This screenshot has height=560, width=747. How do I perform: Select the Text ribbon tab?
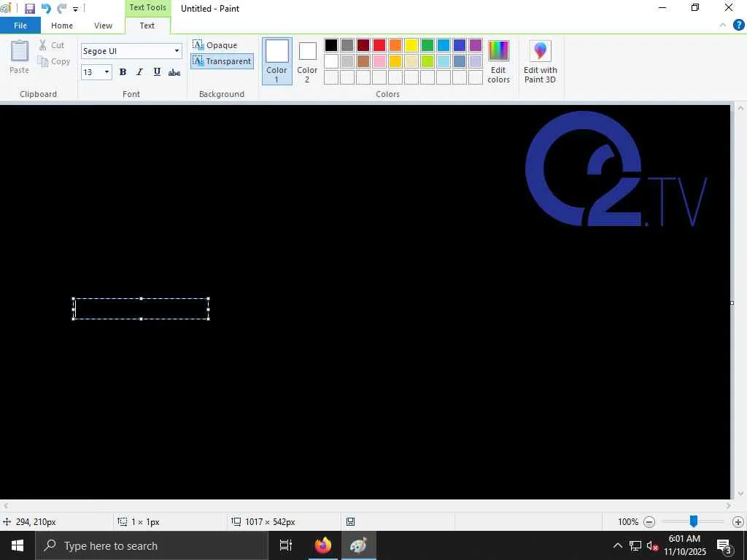pos(147,26)
